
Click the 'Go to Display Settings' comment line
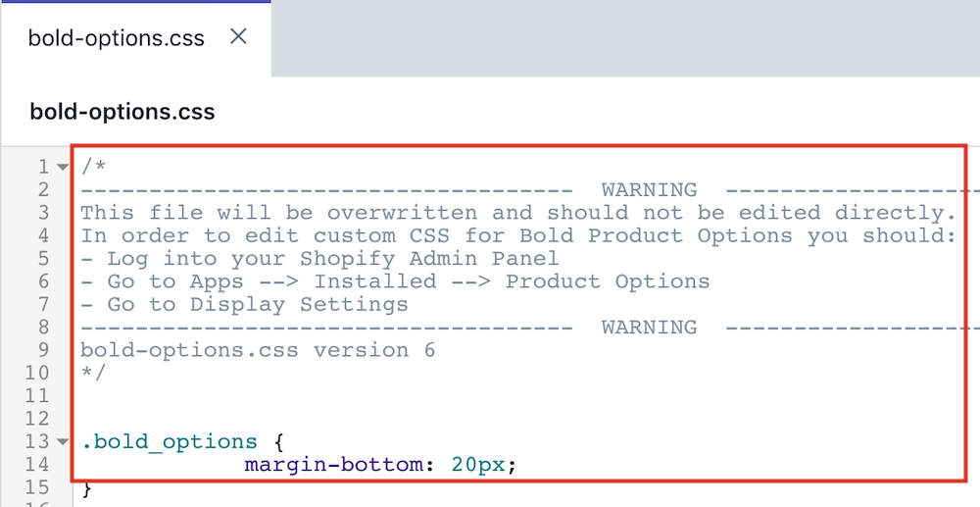244,304
